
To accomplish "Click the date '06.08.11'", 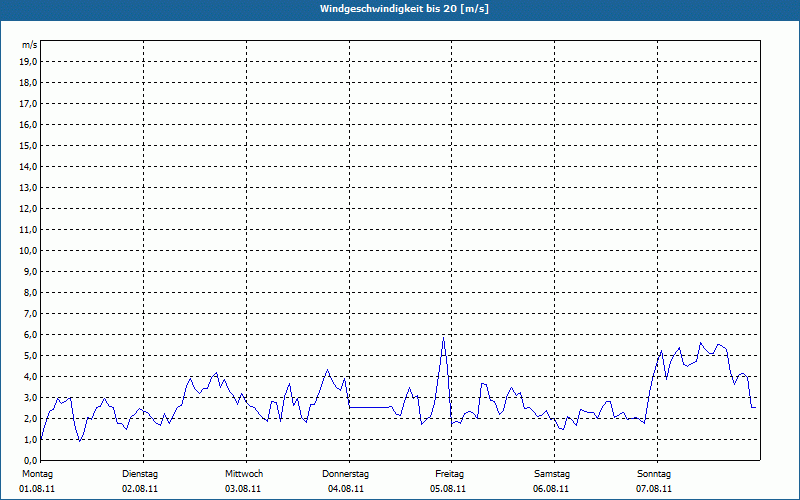I will tap(551, 489).
